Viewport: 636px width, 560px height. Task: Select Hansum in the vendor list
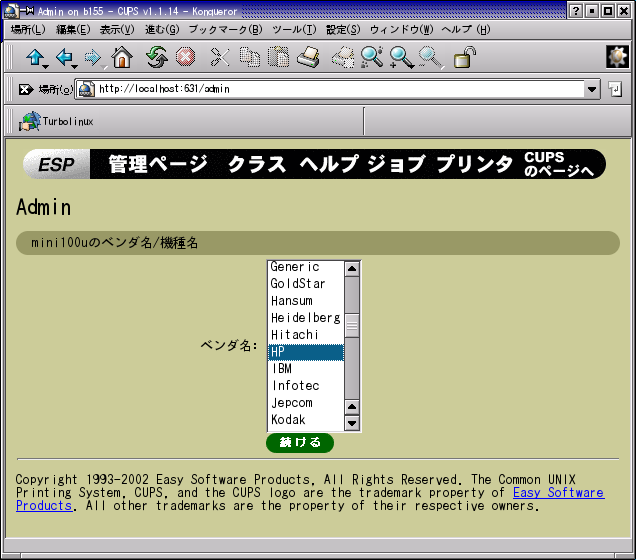click(306, 301)
